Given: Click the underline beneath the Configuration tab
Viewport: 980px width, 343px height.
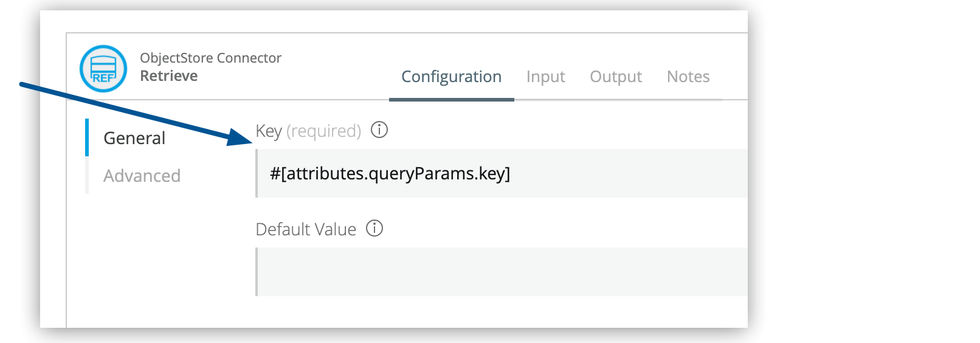Looking at the screenshot, I should point(451,99).
